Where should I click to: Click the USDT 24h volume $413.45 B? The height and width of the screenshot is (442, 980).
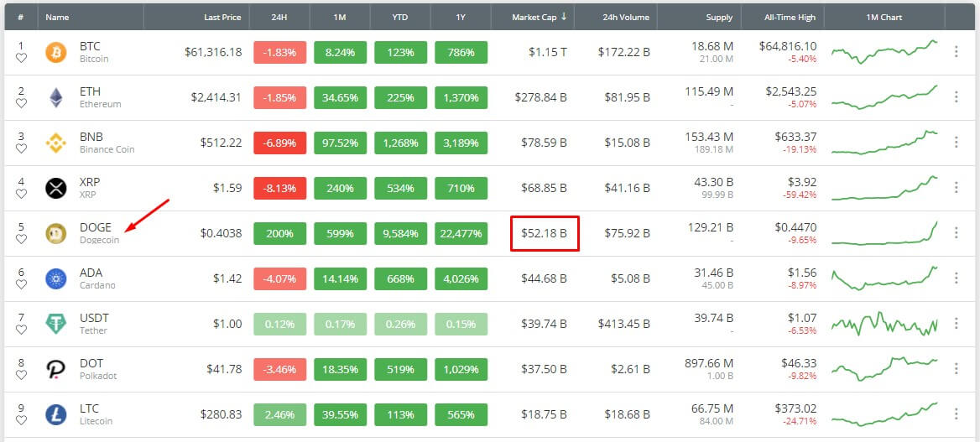[x=623, y=324]
